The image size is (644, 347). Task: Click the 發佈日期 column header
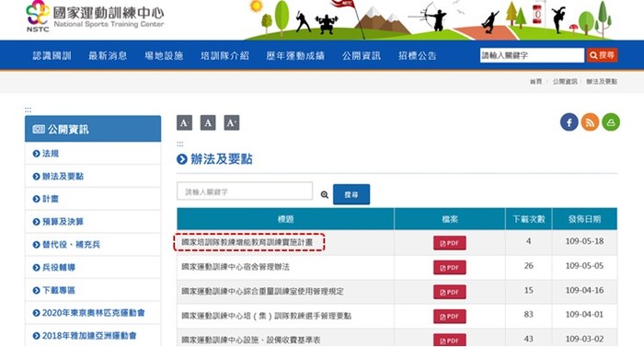(584, 219)
